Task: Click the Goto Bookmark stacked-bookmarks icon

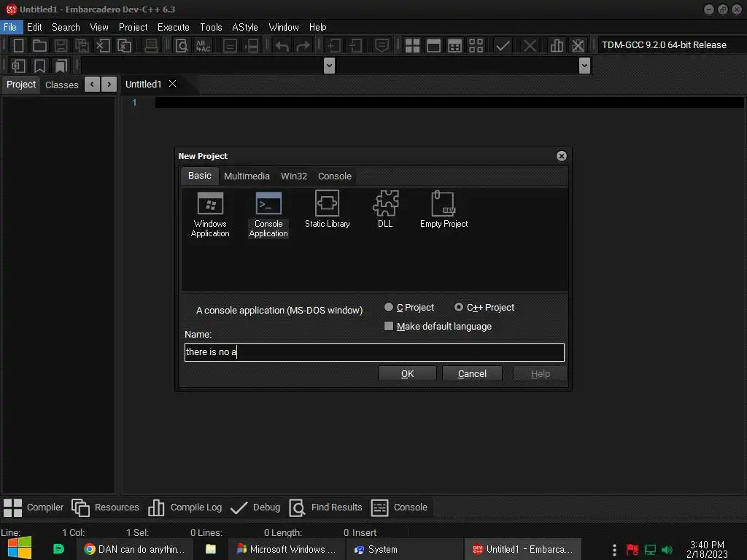Action: pos(61,66)
